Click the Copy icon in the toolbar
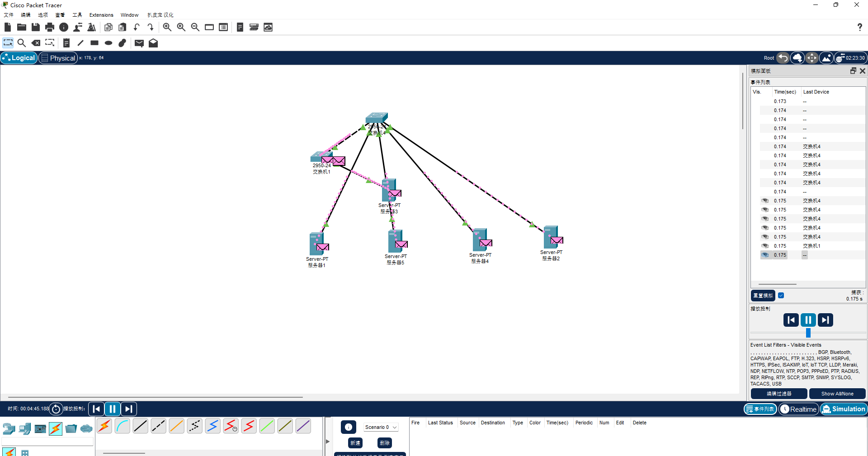 click(108, 27)
